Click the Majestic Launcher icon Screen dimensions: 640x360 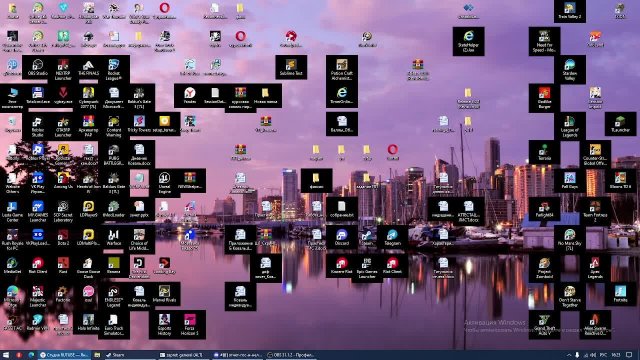38,296
